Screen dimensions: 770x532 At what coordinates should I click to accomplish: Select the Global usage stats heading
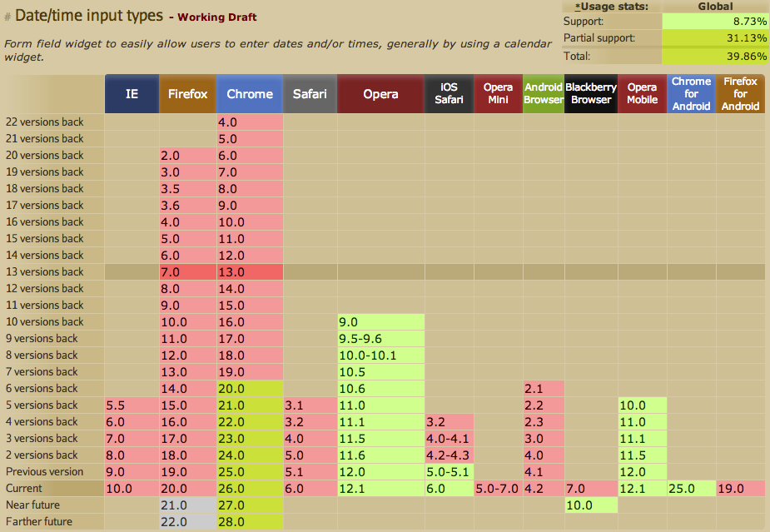coord(715,7)
